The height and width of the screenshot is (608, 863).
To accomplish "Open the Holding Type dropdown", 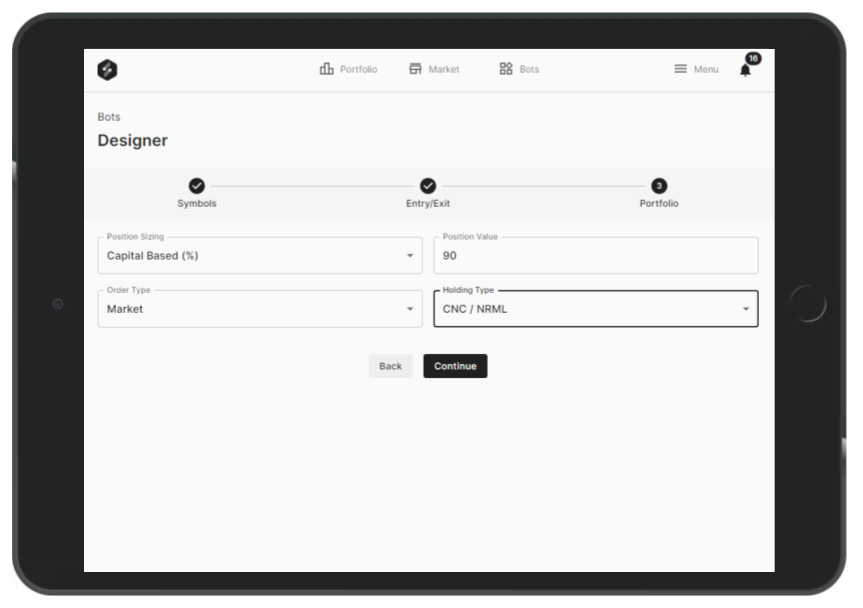I will click(x=596, y=309).
